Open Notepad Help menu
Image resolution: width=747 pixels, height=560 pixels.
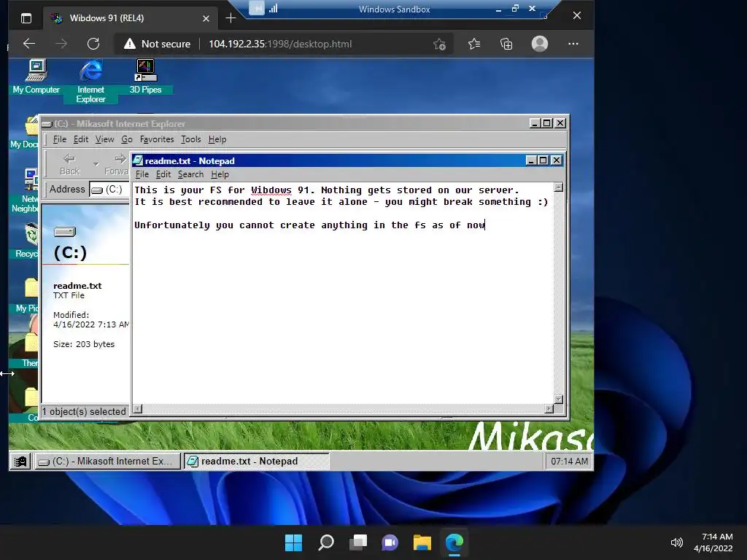click(220, 174)
